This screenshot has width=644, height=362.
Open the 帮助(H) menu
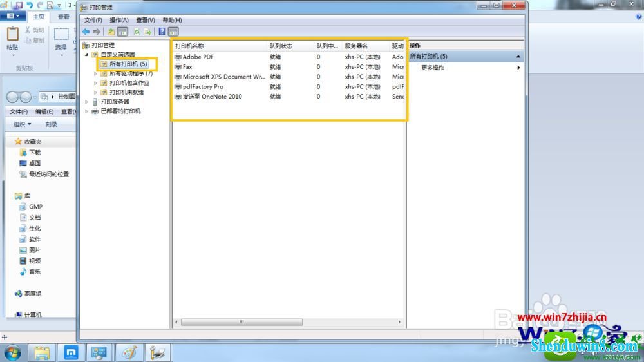(x=172, y=20)
